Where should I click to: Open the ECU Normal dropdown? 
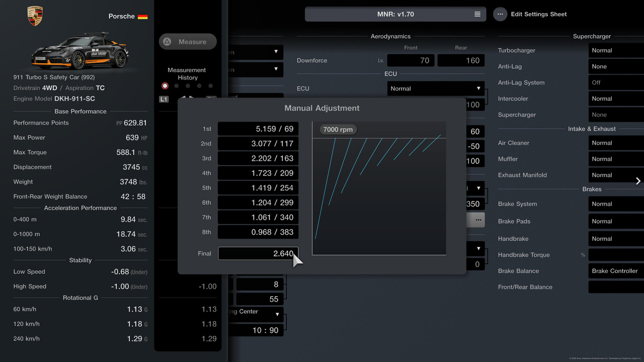[436, 88]
